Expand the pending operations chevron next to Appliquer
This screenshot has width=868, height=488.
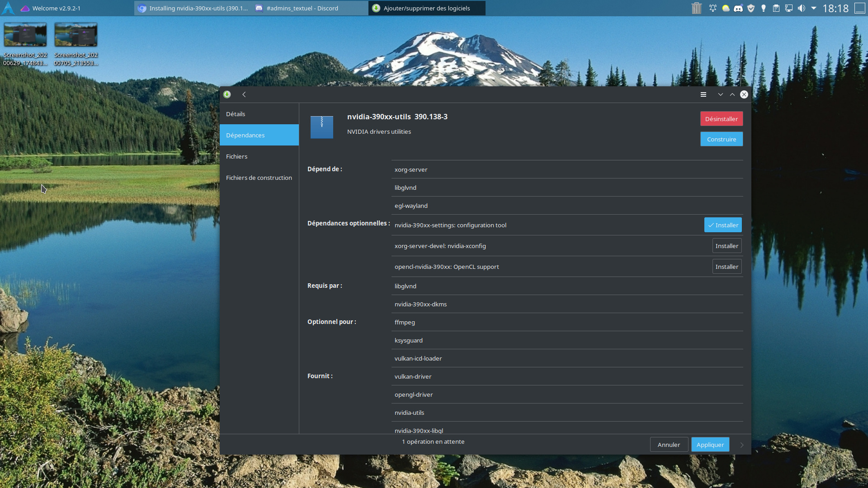[x=742, y=445]
